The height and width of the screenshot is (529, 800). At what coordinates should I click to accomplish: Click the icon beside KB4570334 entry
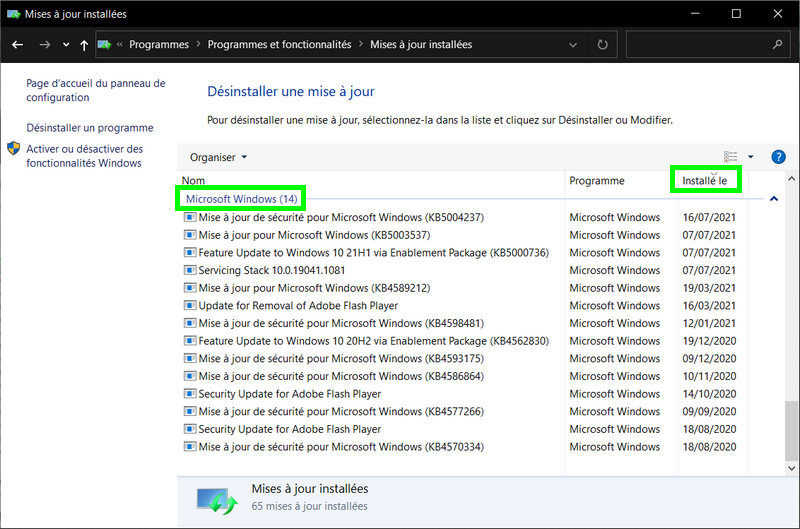pos(190,447)
